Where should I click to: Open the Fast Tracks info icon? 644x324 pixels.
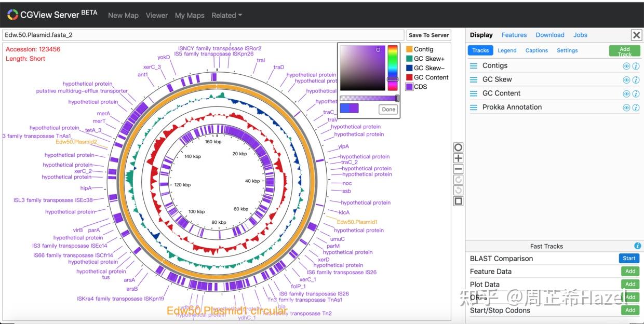pos(637,246)
